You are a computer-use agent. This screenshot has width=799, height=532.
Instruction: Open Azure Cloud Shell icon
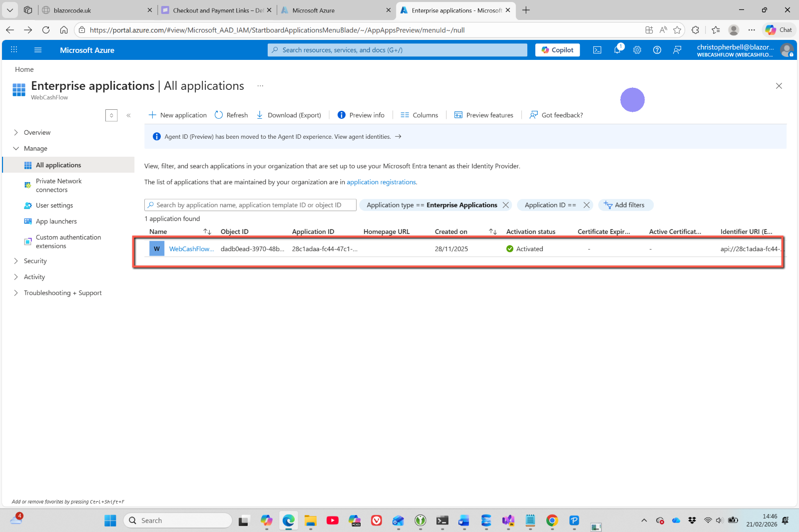tap(597, 50)
